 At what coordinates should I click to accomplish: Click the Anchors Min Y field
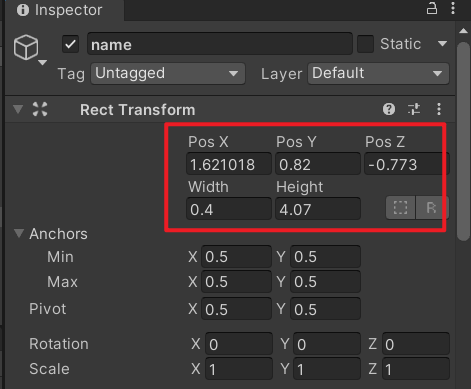(325, 256)
